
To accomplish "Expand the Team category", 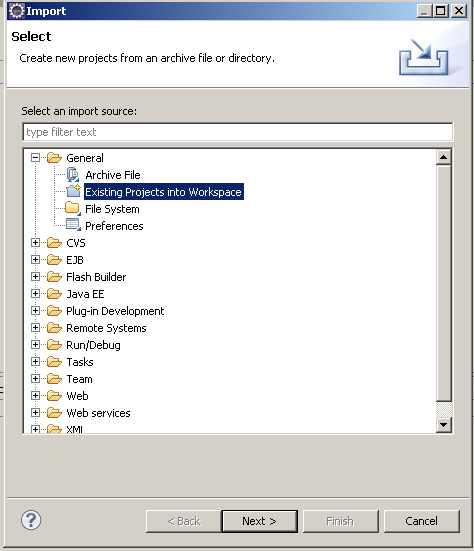I will tap(35, 378).
